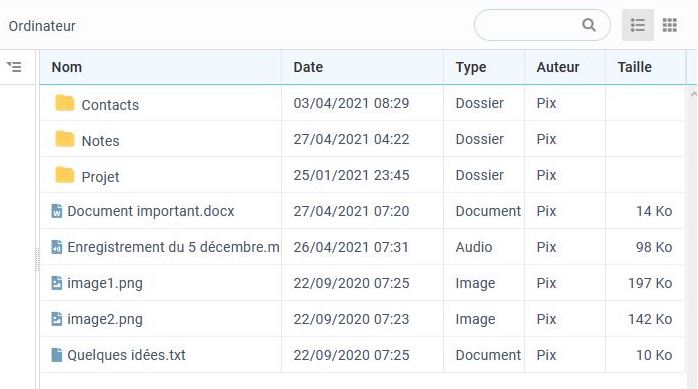
Task: Click the Quelques idées.txt file icon
Action: pyautogui.click(x=57, y=355)
